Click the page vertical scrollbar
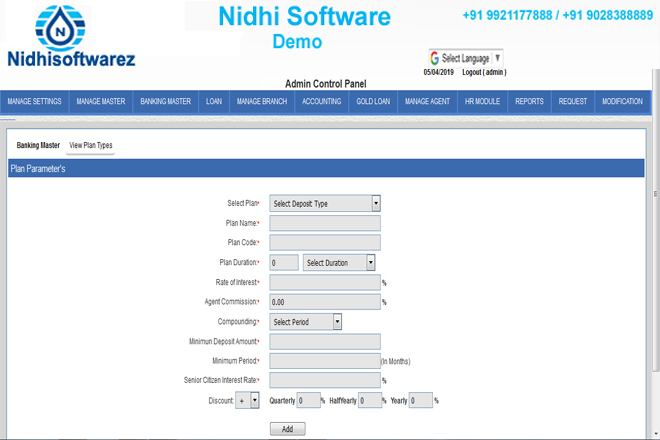This screenshot has height=440, width=660. (x=655, y=219)
